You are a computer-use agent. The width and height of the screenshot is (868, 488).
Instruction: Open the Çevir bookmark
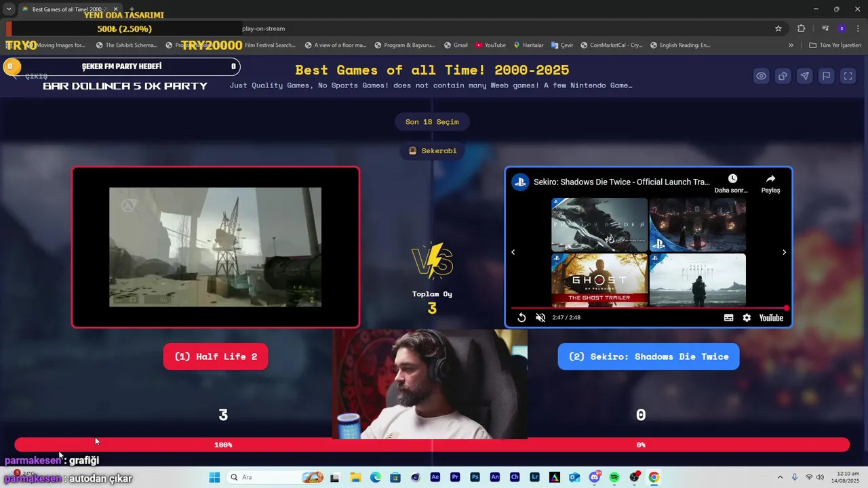(562, 45)
